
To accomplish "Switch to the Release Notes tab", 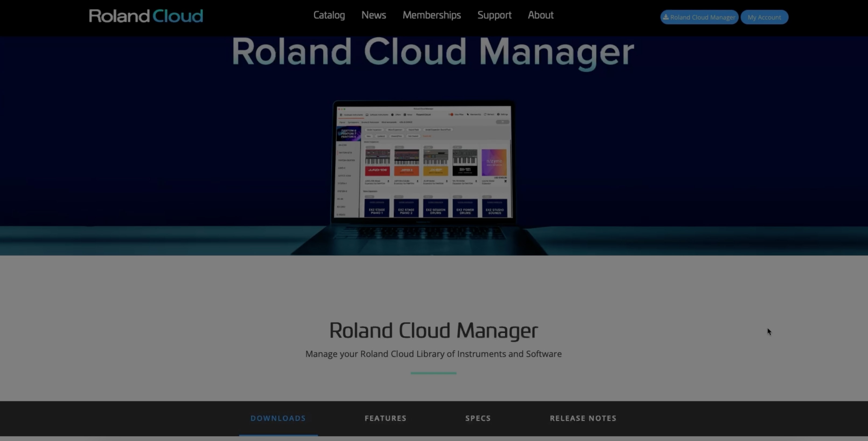I will pyautogui.click(x=583, y=418).
